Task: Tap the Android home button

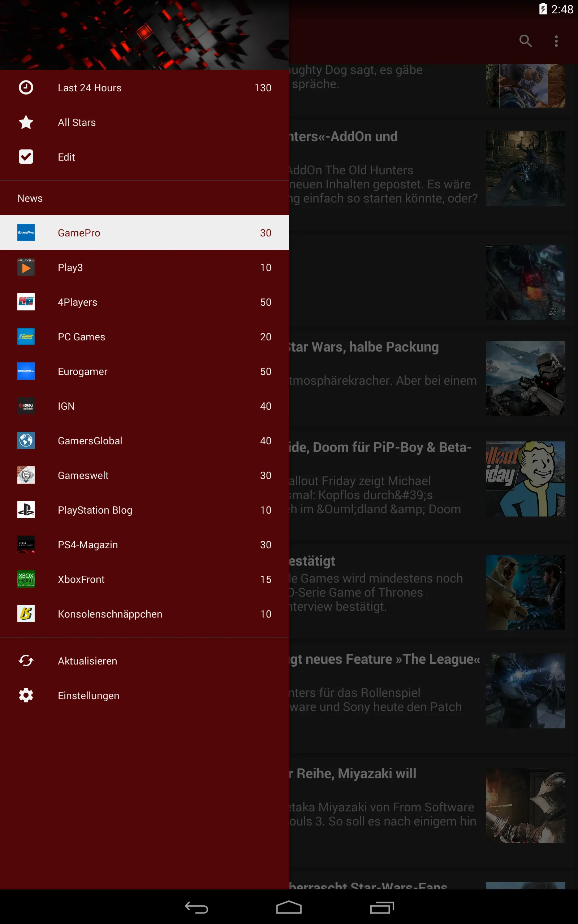Action: point(289,907)
